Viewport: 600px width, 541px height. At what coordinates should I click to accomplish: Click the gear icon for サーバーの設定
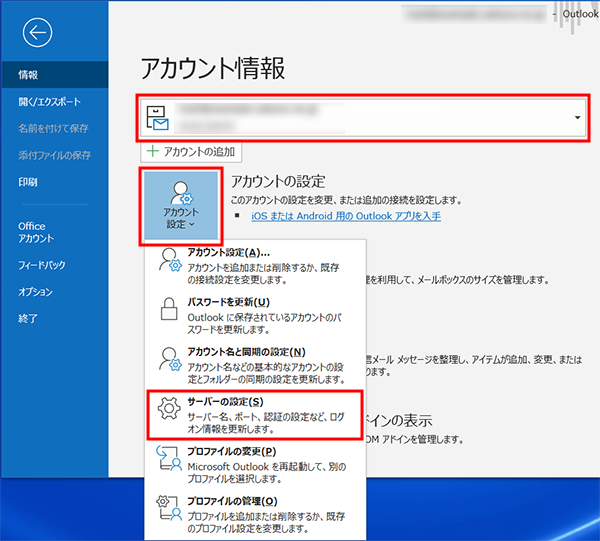click(168, 409)
